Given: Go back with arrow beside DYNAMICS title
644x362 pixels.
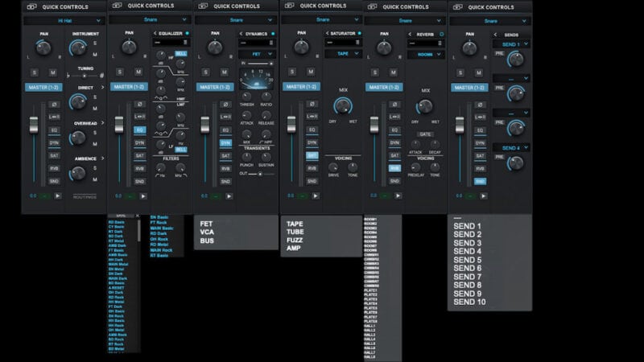Looking at the screenshot, I should click(x=241, y=34).
